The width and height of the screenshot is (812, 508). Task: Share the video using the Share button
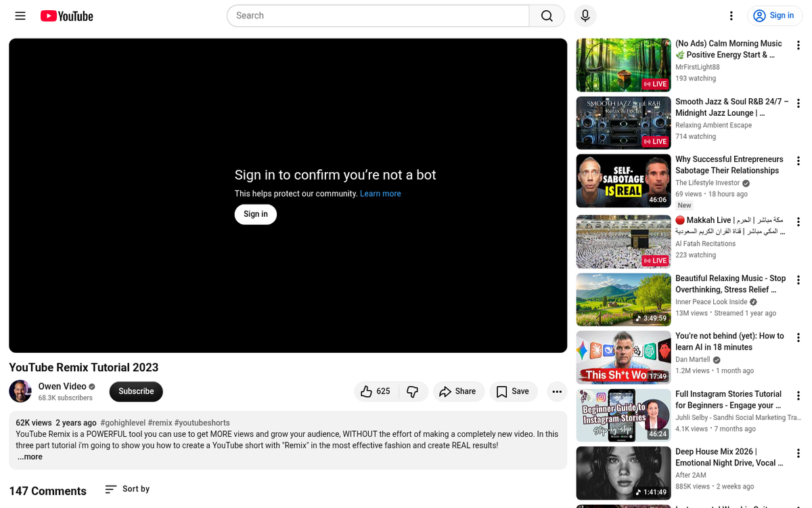pos(458,391)
